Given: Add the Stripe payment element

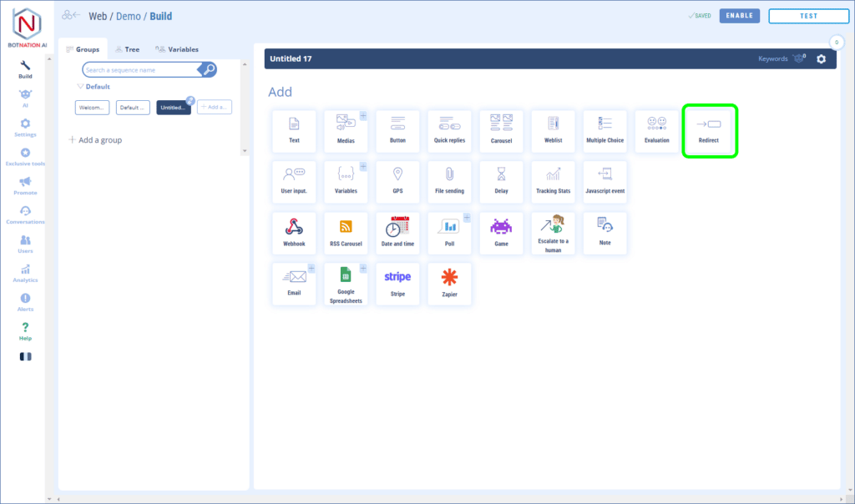Looking at the screenshot, I should click(397, 284).
